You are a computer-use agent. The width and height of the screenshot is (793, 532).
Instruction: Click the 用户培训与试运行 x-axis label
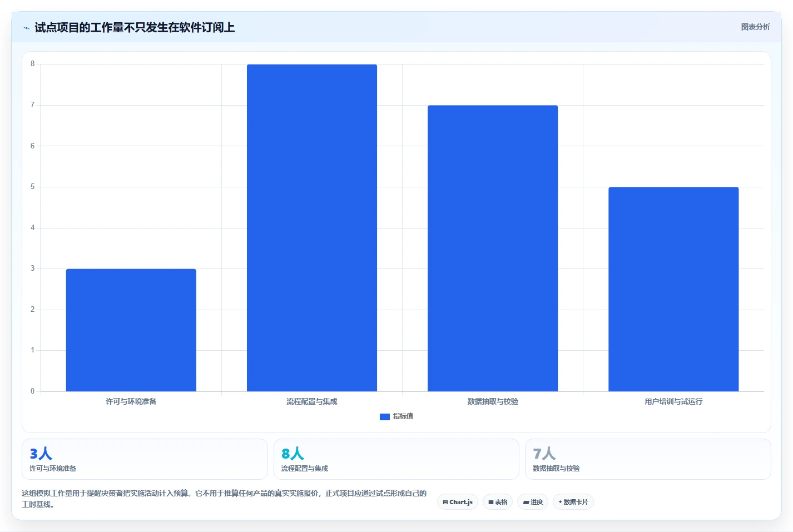[673, 401]
